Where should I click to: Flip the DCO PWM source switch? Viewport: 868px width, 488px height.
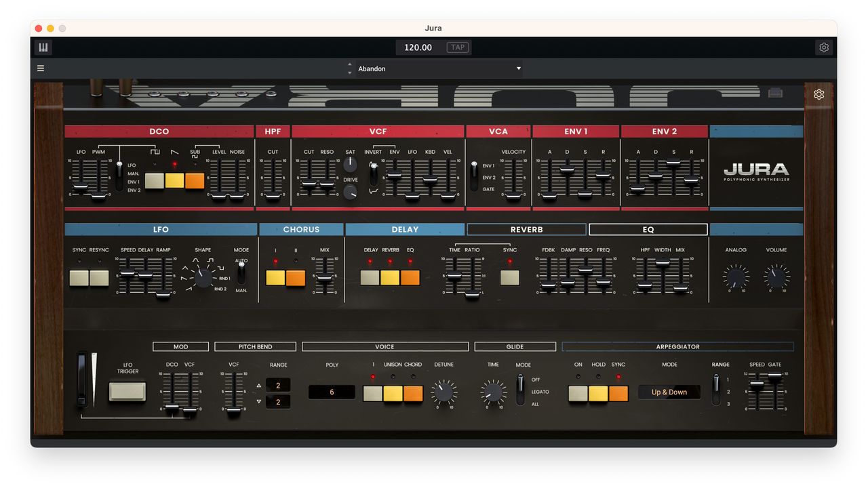click(x=119, y=176)
